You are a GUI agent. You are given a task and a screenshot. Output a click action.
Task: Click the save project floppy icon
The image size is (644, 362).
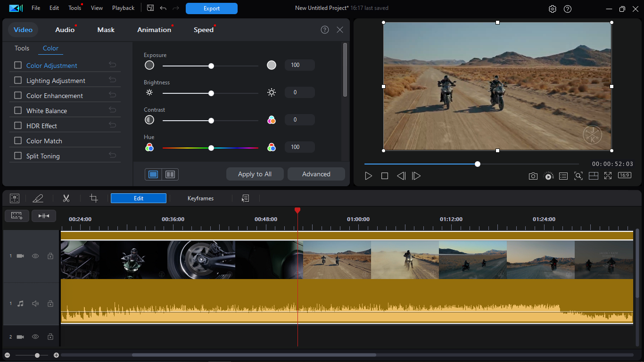(150, 8)
